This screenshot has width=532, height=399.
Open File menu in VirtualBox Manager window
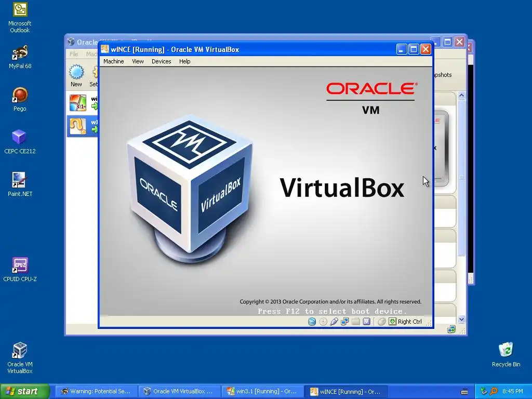tap(74, 54)
